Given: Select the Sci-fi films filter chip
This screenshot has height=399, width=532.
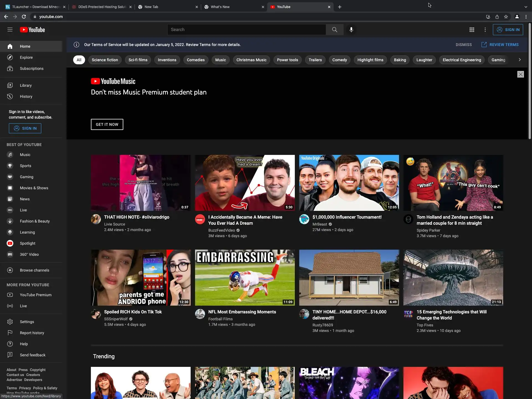Looking at the screenshot, I should (138, 60).
